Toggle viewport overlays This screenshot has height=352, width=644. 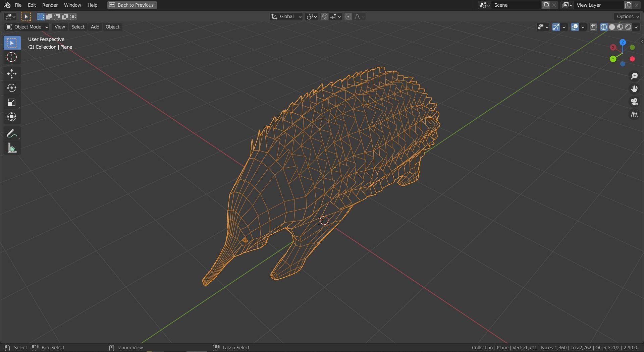coord(575,27)
